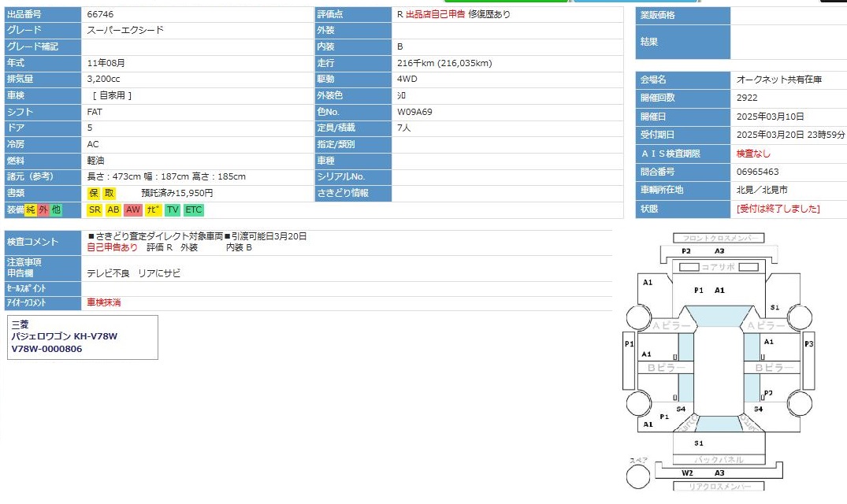Click the red AW alloy wheel badge
This screenshot has height=504, width=847.
(x=133, y=210)
